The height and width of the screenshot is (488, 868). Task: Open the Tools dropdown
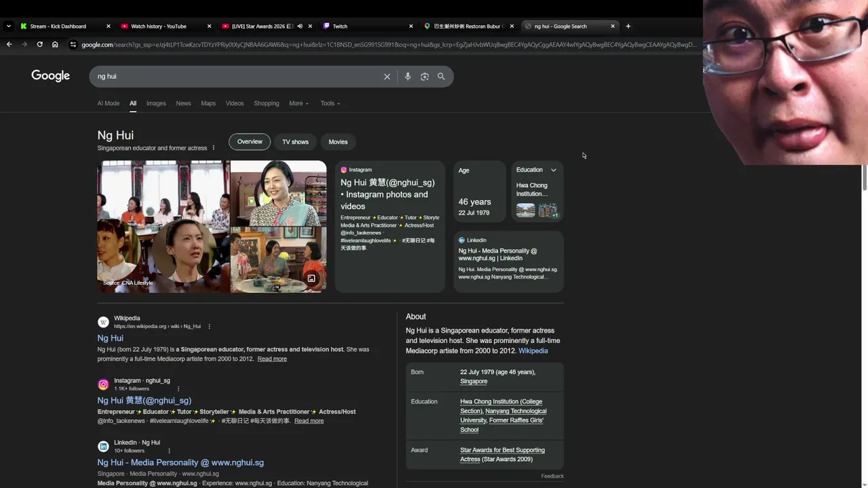(x=330, y=104)
